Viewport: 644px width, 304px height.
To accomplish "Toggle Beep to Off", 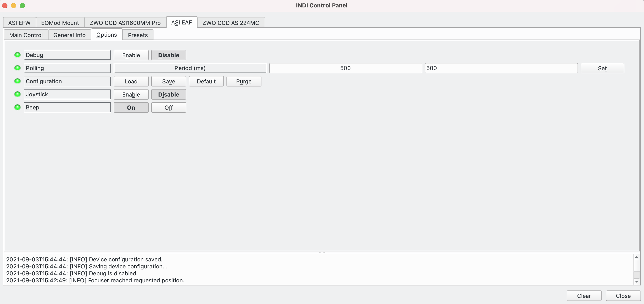I will [x=168, y=107].
